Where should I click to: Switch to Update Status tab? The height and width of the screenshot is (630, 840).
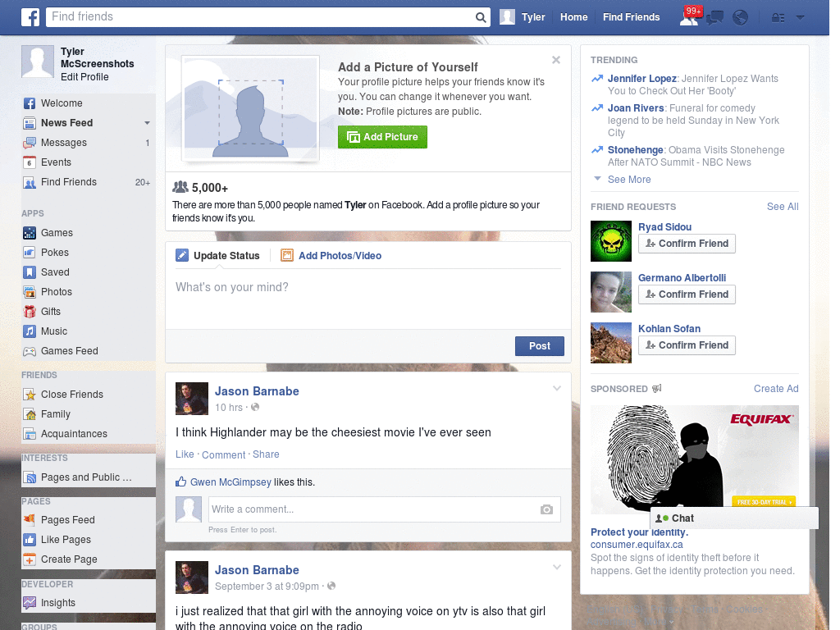(x=217, y=256)
